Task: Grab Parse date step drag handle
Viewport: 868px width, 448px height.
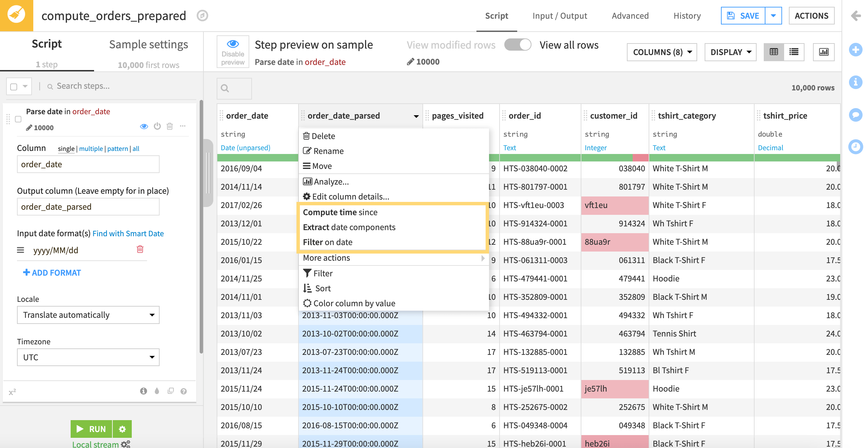Action: coord(8,119)
